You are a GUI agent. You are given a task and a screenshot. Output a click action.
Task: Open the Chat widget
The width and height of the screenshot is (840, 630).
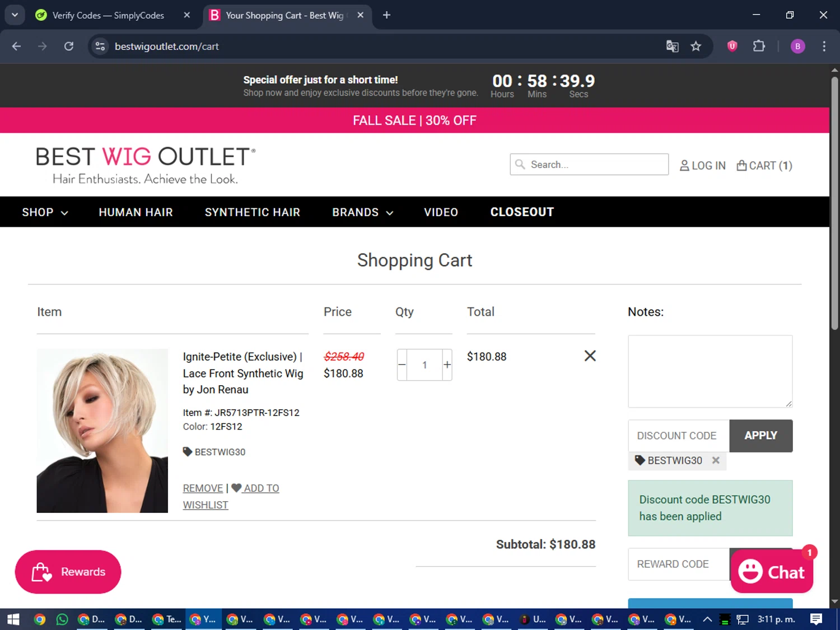point(772,572)
